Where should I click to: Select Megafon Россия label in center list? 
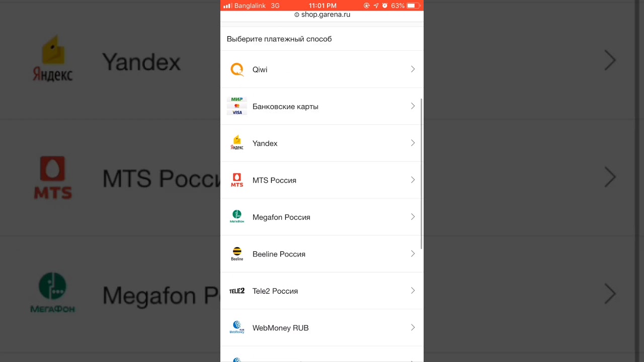281,217
